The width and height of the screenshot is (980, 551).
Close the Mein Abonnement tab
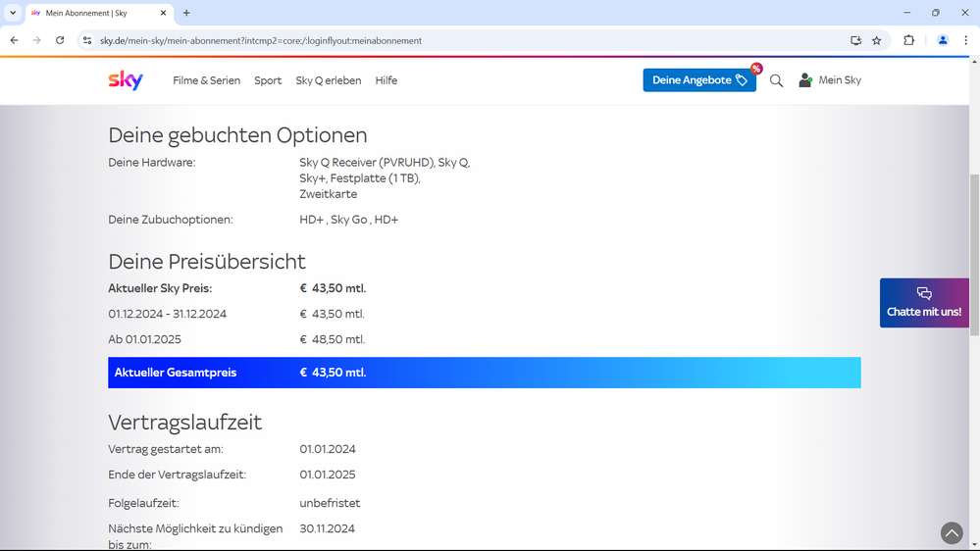coord(163,13)
